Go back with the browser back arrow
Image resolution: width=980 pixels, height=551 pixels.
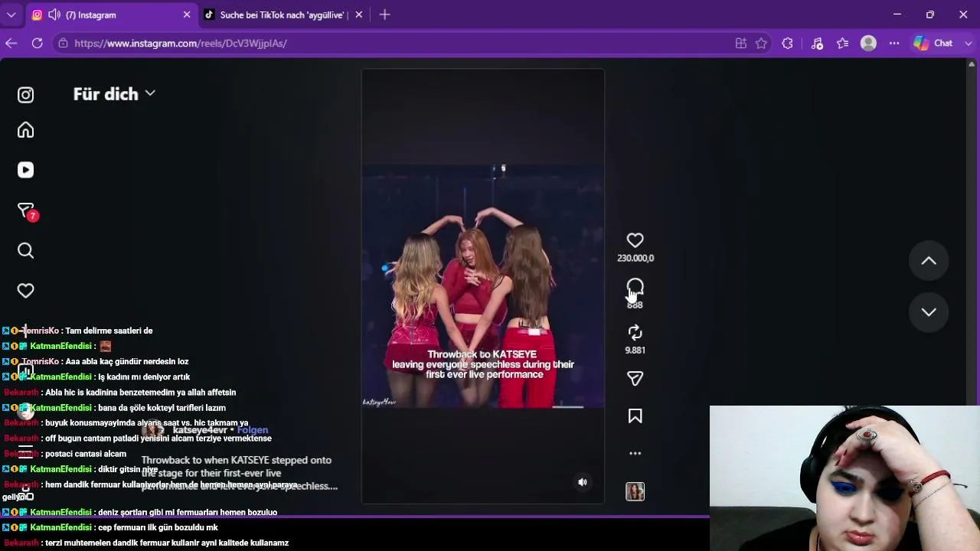point(11,44)
